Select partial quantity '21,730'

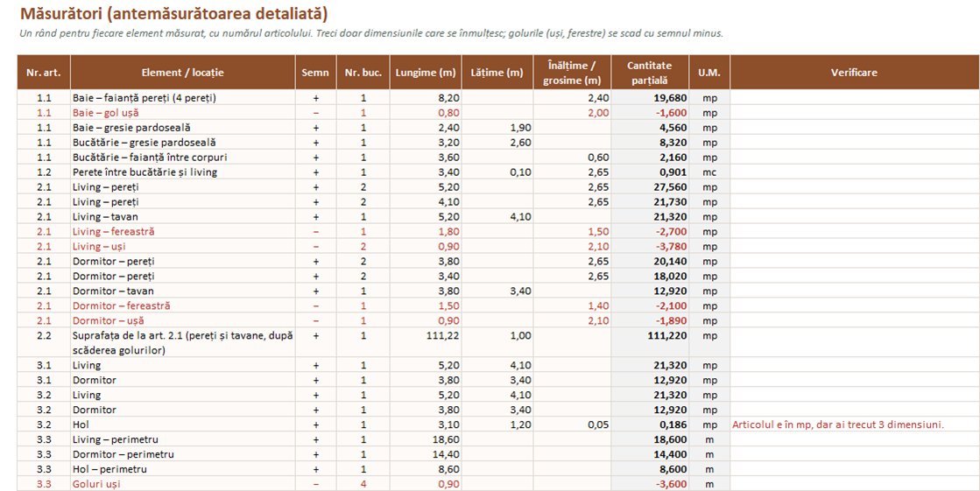point(650,202)
